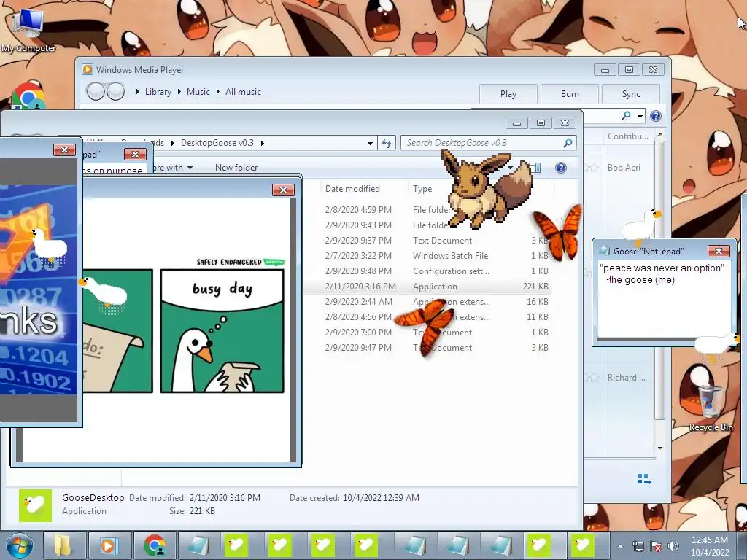Close the Goose Not-epad window

click(719, 251)
